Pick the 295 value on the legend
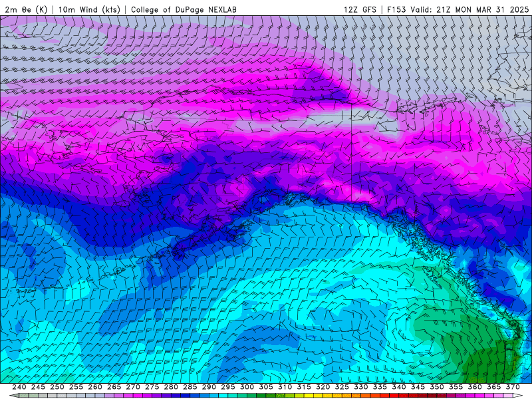The width and height of the screenshot is (532, 399). click(228, 387)
